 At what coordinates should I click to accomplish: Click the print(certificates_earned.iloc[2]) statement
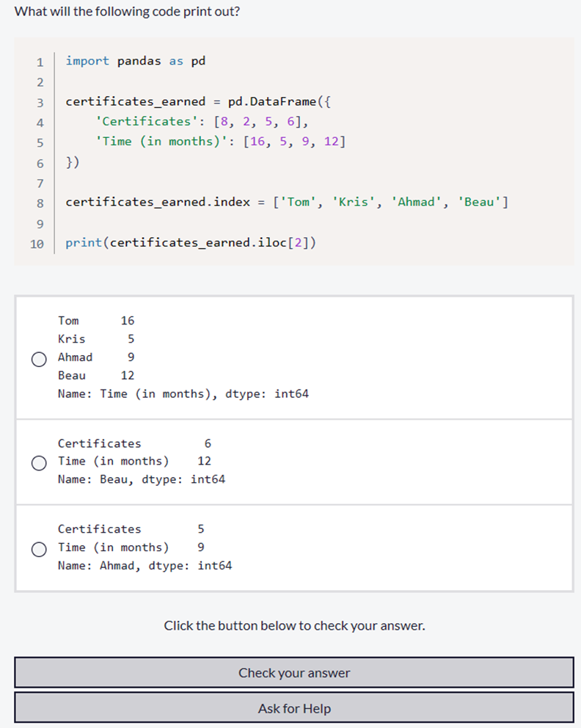coord(191,242)
